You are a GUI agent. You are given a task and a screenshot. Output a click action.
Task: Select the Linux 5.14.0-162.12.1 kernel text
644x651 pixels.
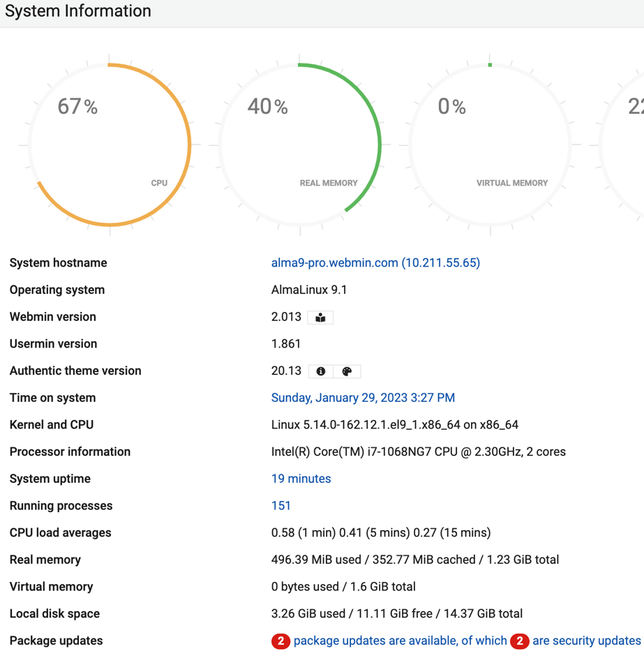[395, 425]
